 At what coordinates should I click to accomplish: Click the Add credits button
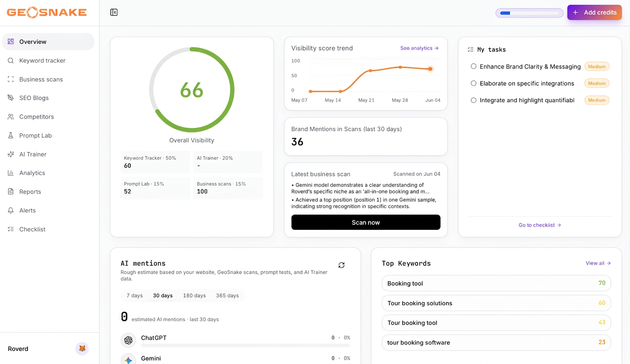595,13
